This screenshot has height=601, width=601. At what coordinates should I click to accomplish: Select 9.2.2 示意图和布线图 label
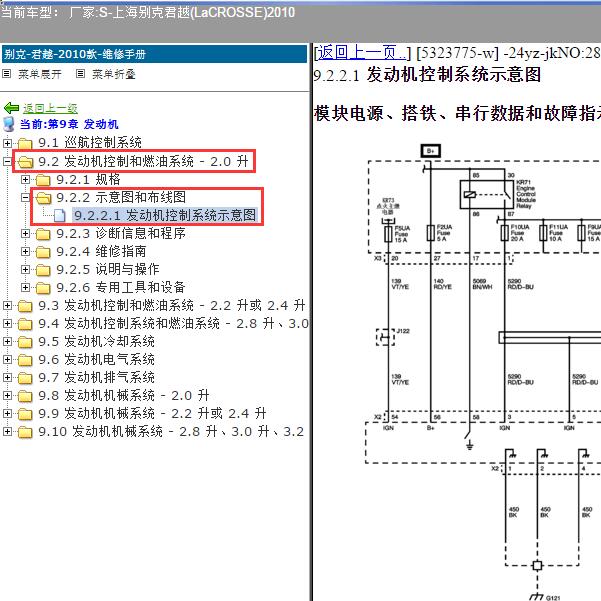click(x=121, y=197)
